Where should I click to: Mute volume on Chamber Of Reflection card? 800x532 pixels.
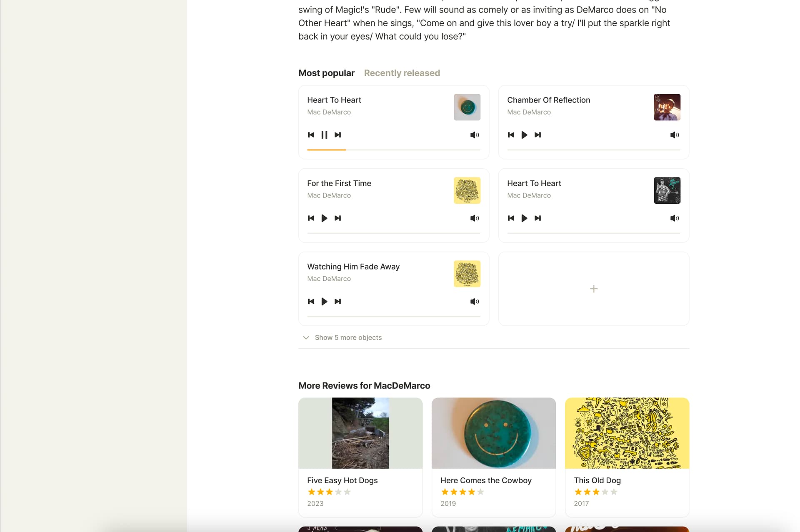coord(674,135)
